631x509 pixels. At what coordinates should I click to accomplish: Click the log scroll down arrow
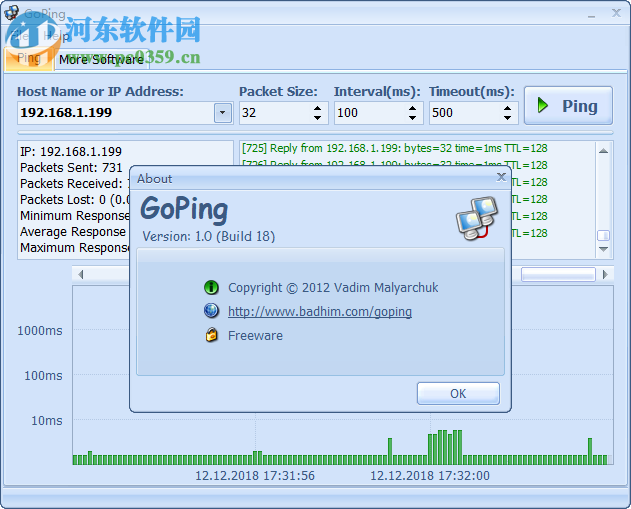(603, 249)
